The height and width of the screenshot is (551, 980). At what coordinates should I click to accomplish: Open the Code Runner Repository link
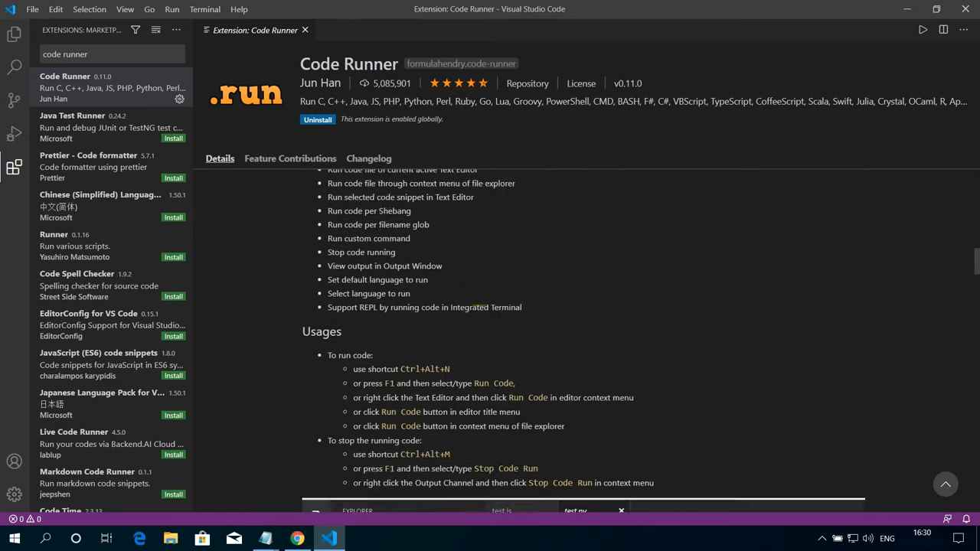coord(528,83)
